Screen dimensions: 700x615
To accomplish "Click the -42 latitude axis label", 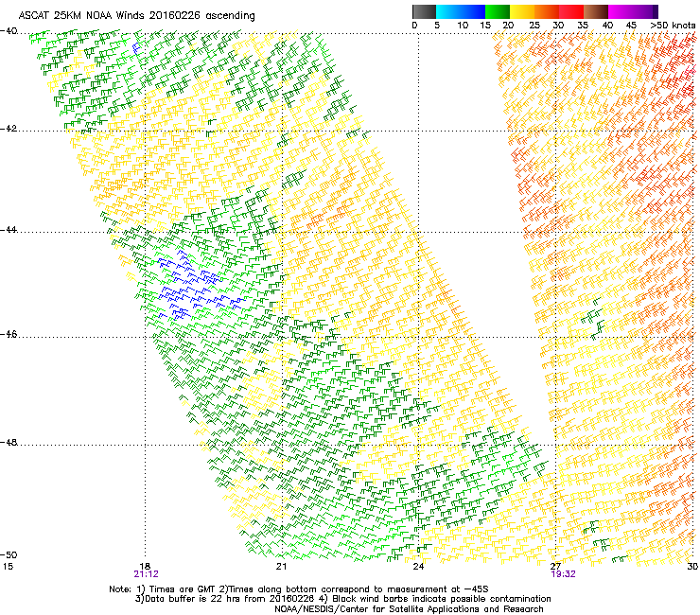I will tap(9, 129).
